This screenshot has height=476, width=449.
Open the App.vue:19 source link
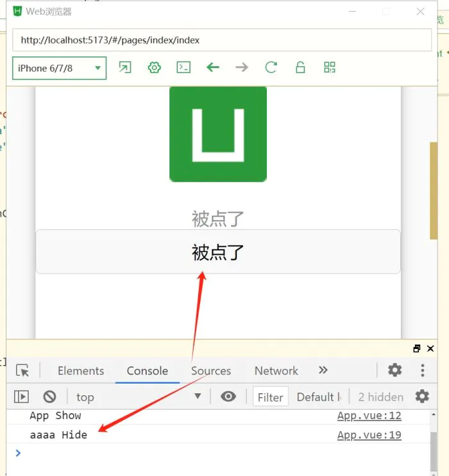369,435
